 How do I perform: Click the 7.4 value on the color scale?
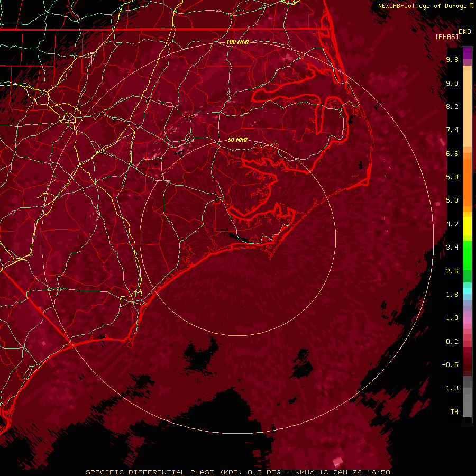[452, 130]
